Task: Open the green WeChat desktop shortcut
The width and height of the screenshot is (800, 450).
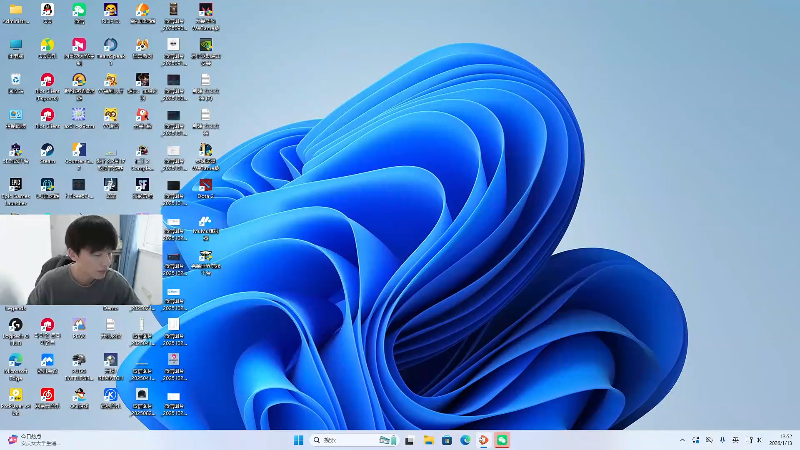Action: tap(79, 10)
